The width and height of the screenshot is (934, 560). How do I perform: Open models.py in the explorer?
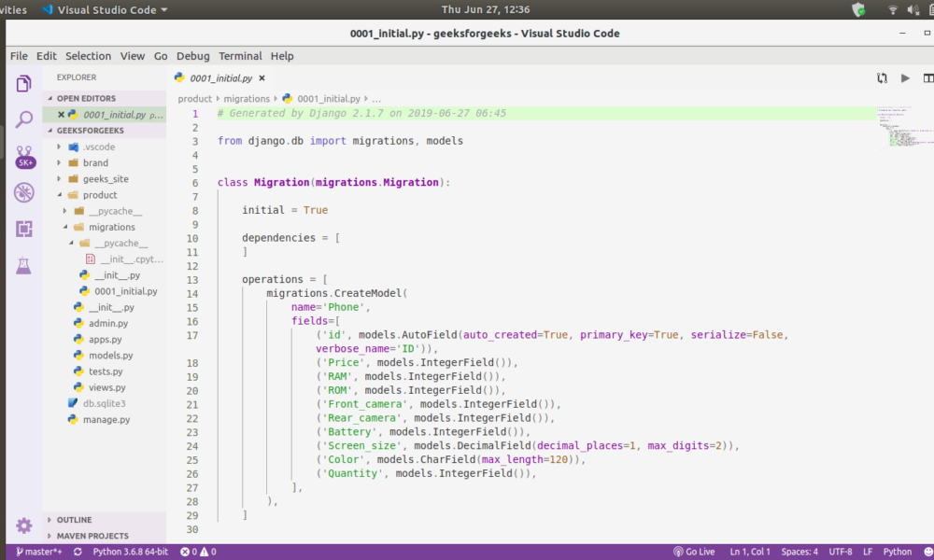pos(111,356)
